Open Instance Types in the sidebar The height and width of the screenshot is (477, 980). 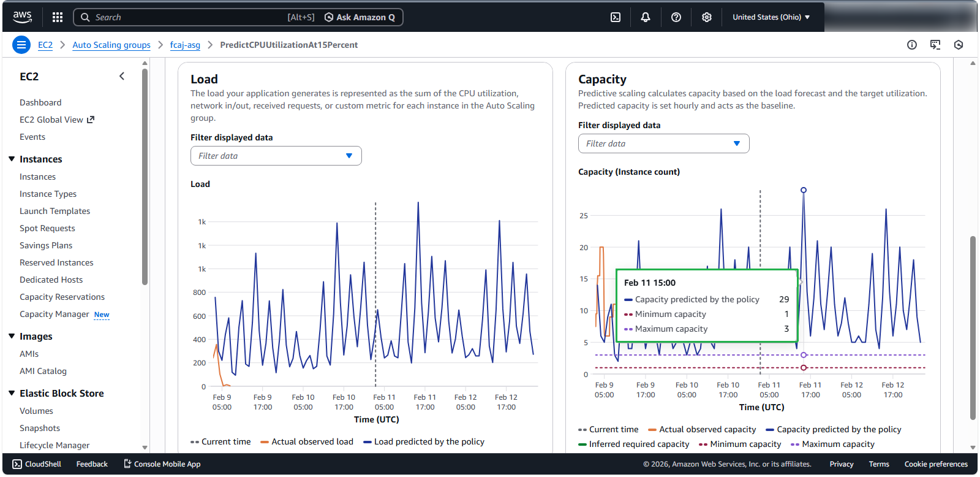click(48, 194)
